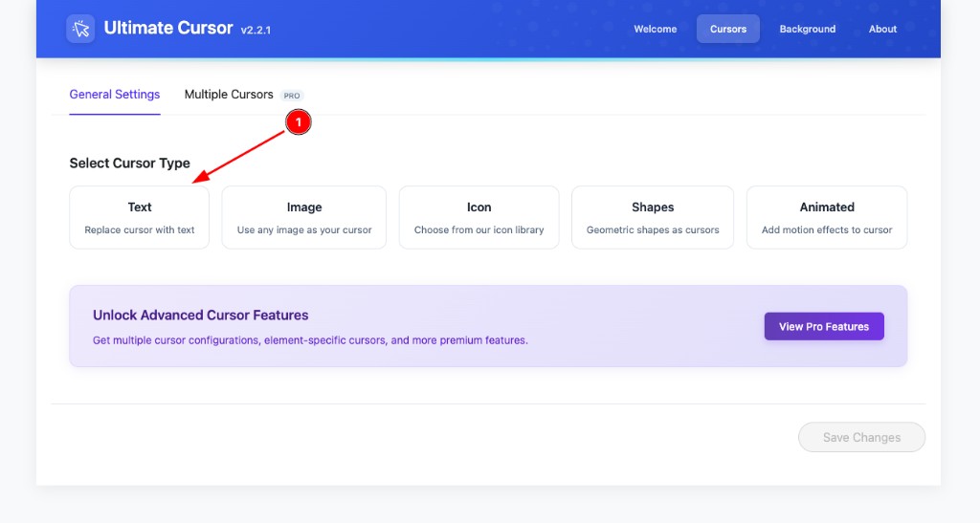Click the Save Changes button

coord(861,438)
